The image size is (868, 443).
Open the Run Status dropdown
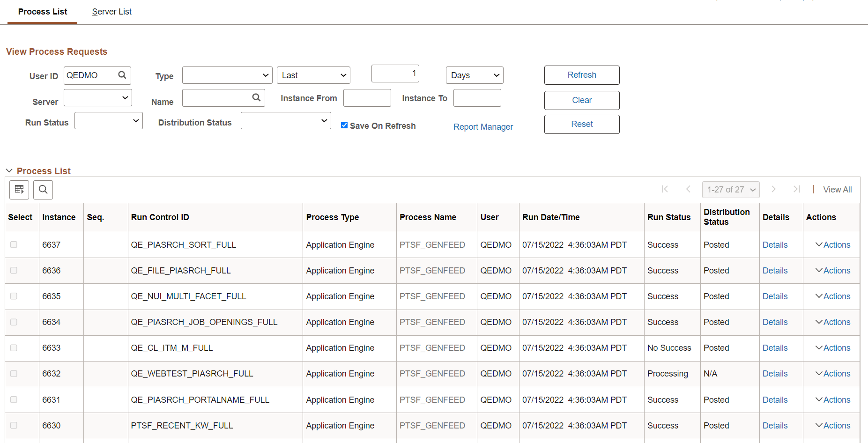(x=108, y=120)
